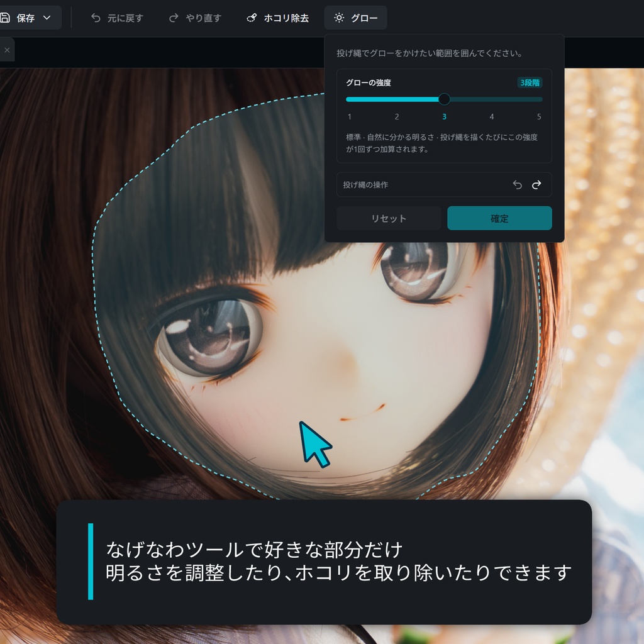The image size is (644, 644).
Task: Confirm glow with the 確定 button
Action: click(x=499, y=218)
